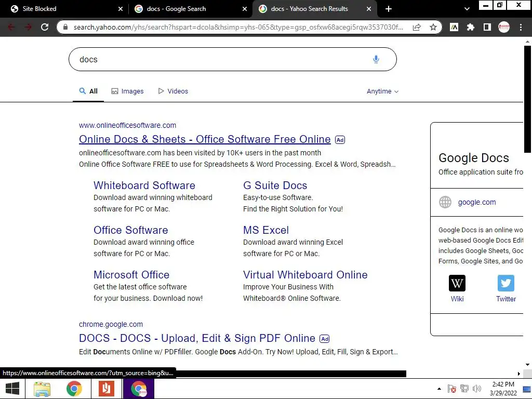Viewport: 532px width, 399px height.
Task: Open the Chrome three-dot menu
Action: 521,27
